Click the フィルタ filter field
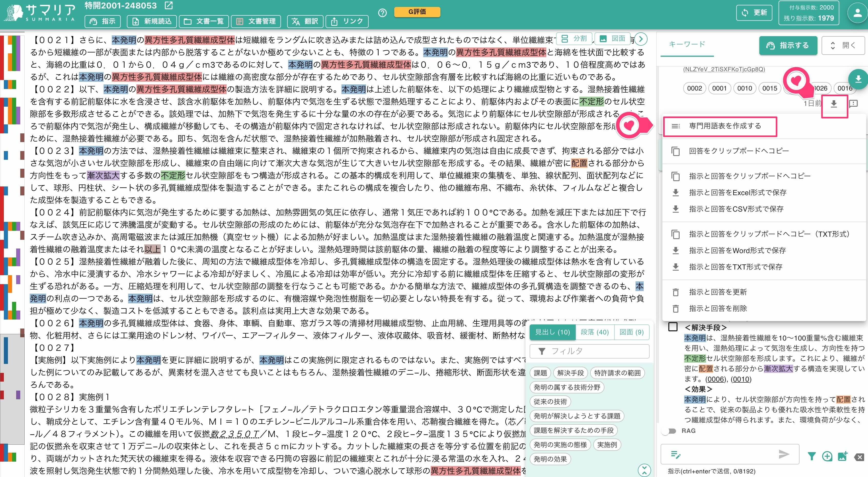The width and height of the screenshot is (868, 477). [x=589, y=351]
